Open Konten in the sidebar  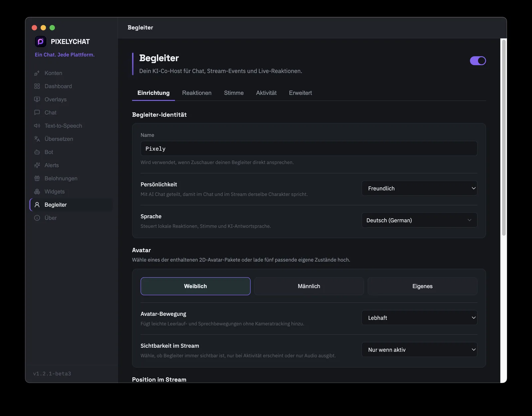click(x=71, y=73)
